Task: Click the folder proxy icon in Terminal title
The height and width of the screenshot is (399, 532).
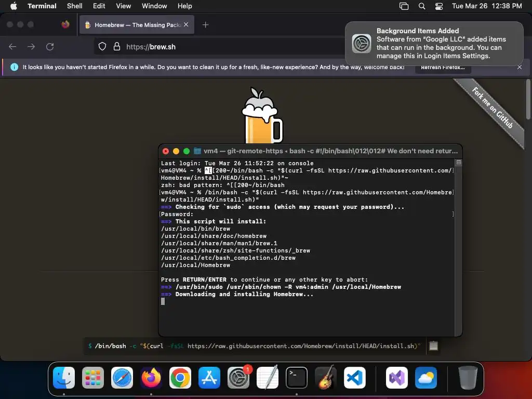Action: click(197, 151)
